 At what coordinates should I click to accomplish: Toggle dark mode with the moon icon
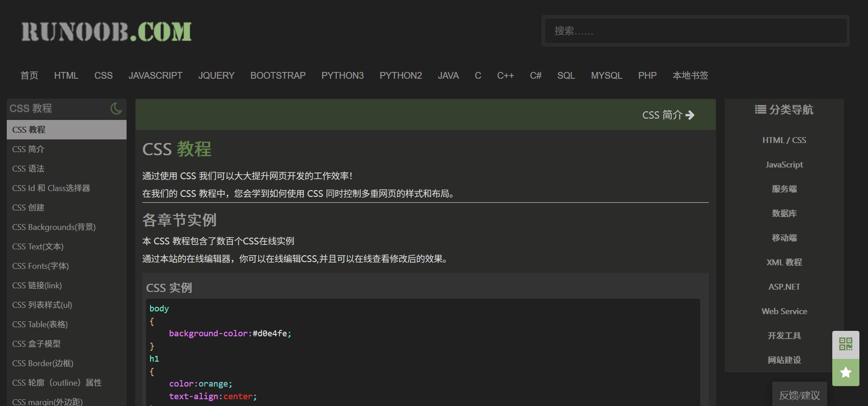pyautogui.click(x=116, y=109)
